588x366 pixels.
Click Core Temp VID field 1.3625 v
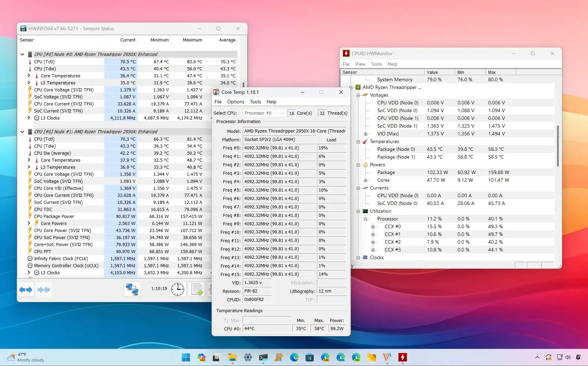257,283
